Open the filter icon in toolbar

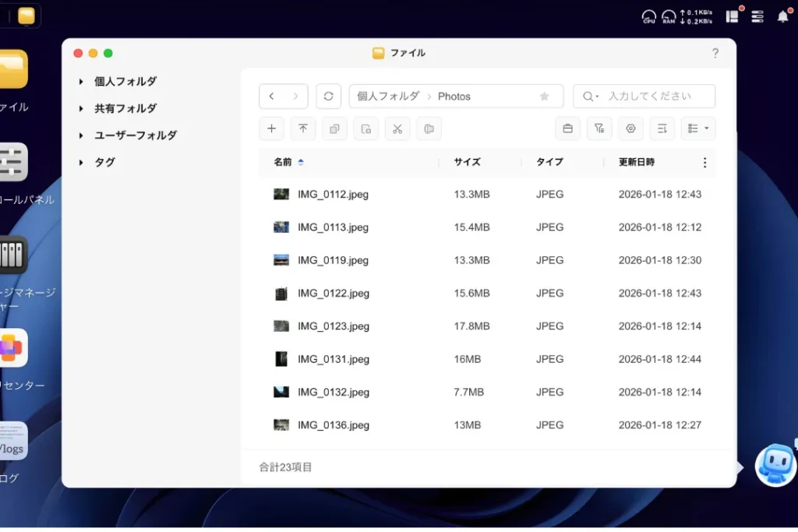click(598, 129)
